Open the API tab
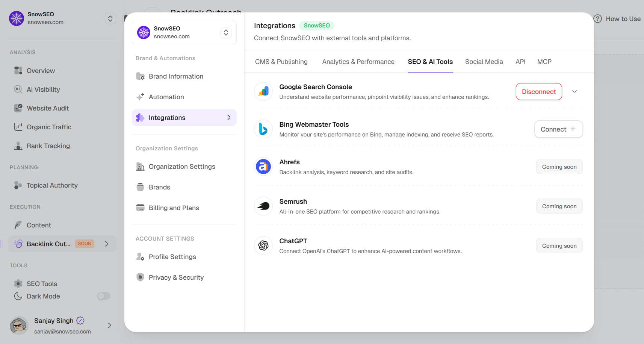 point(520,62)
